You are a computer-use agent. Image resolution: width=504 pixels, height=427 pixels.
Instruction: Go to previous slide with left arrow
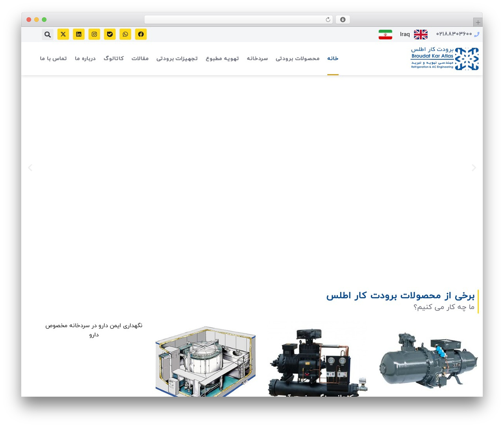click(30, 168)
